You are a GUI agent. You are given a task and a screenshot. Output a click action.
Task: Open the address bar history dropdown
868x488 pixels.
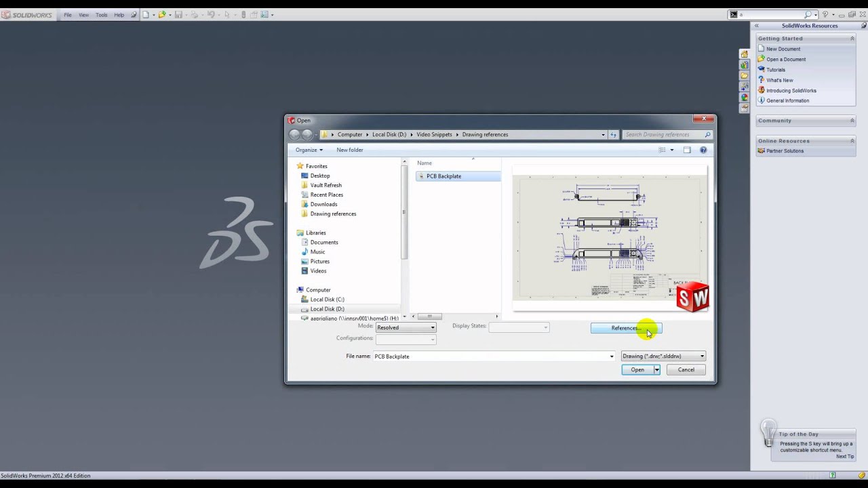click(x=603, y=134)
